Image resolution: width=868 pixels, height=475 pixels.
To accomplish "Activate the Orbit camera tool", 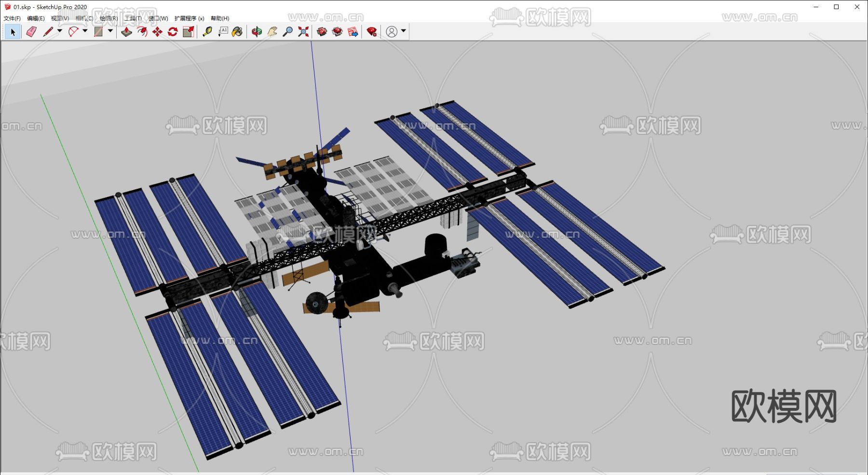I will (257, 32).
